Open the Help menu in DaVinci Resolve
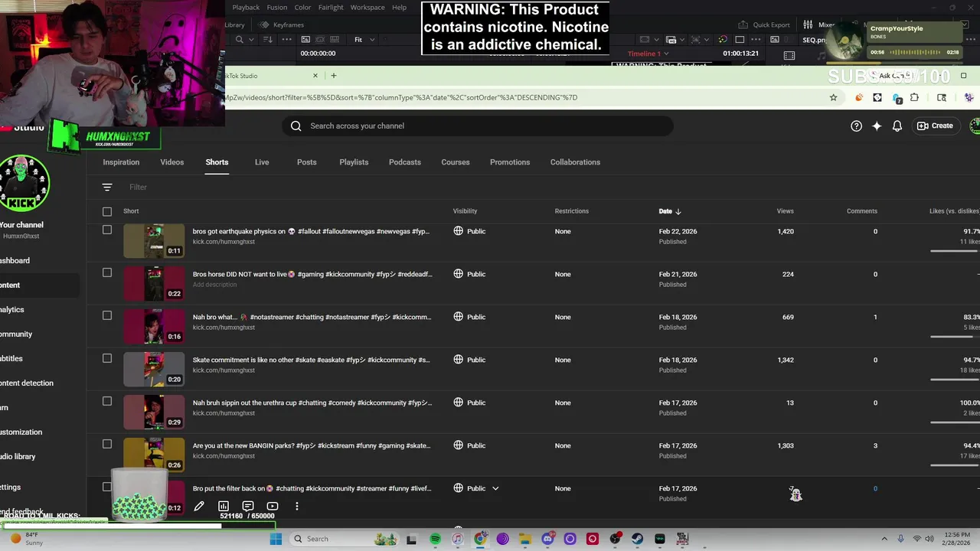Screen dimensions: 980x551 point(400,8)
